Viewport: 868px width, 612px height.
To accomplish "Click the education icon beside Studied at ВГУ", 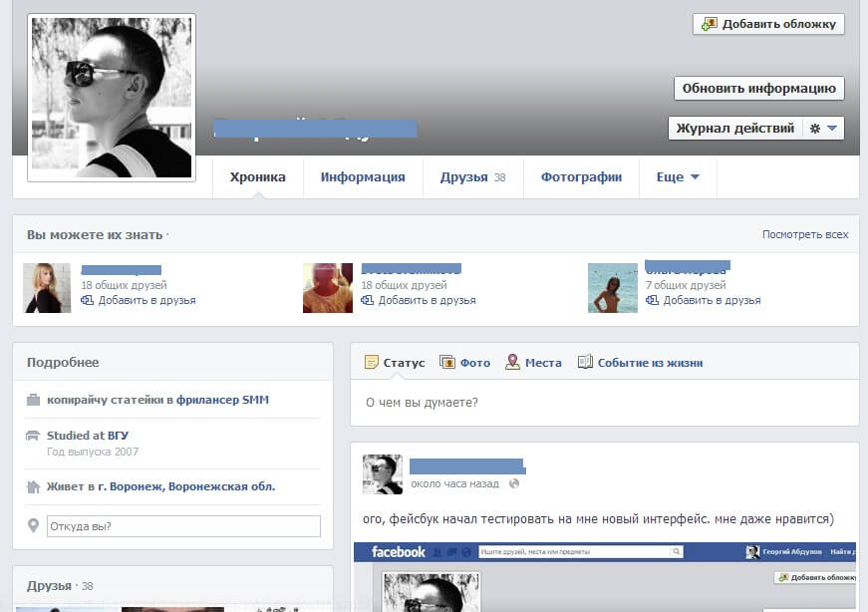I will [x=33, y=436].
